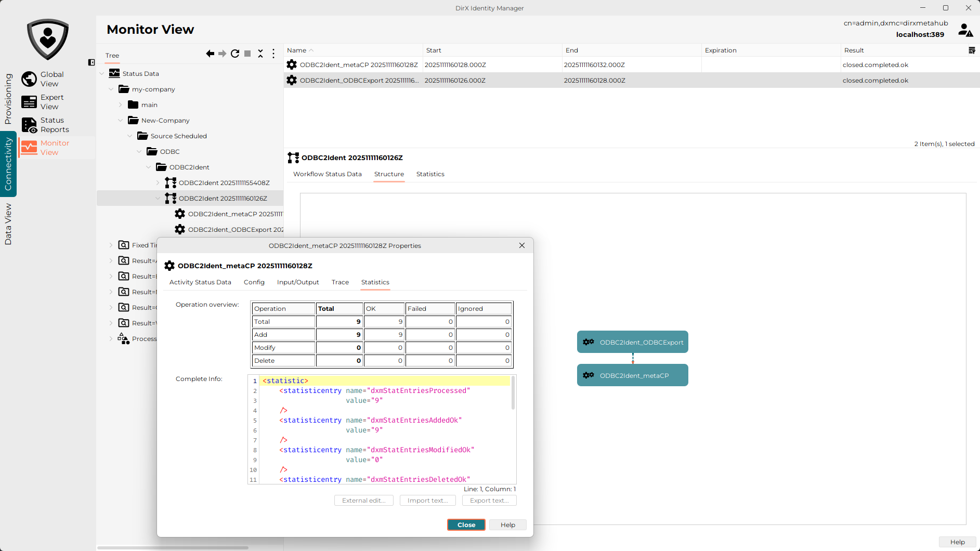Expand the Fixed Ti... query node

[111, 245]
